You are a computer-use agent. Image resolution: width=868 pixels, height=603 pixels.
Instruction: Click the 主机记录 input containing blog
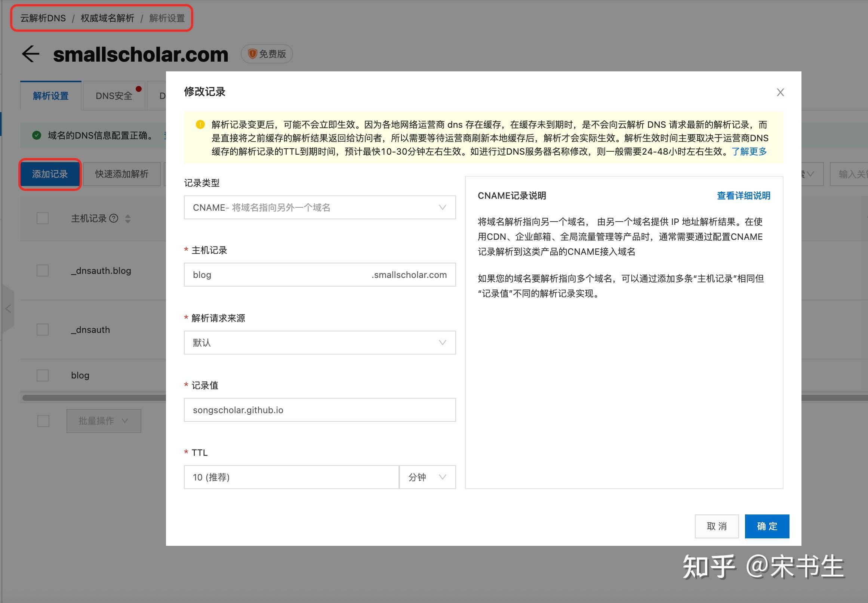pyautogui.click(x=320, y=275)
